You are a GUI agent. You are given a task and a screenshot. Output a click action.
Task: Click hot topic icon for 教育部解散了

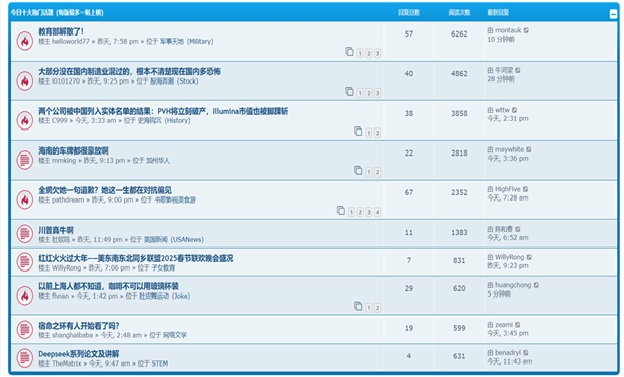25,41
